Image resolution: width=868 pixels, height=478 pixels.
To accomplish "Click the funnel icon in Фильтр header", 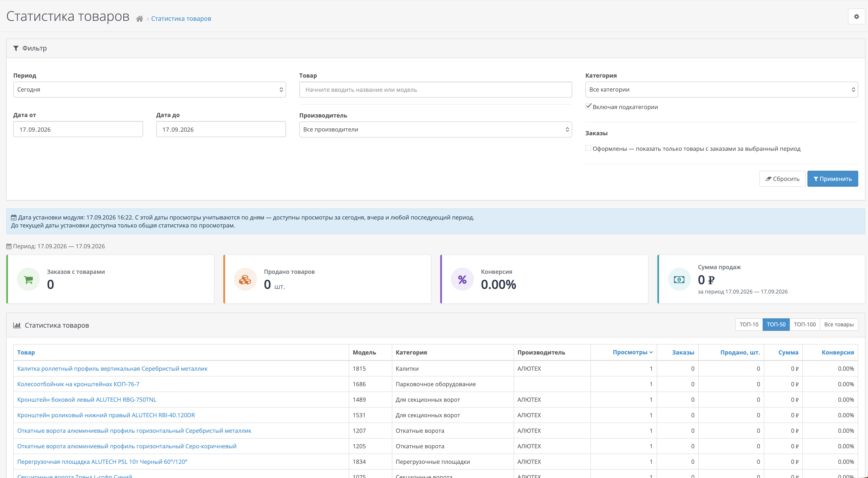I will (x=16, y=49).
